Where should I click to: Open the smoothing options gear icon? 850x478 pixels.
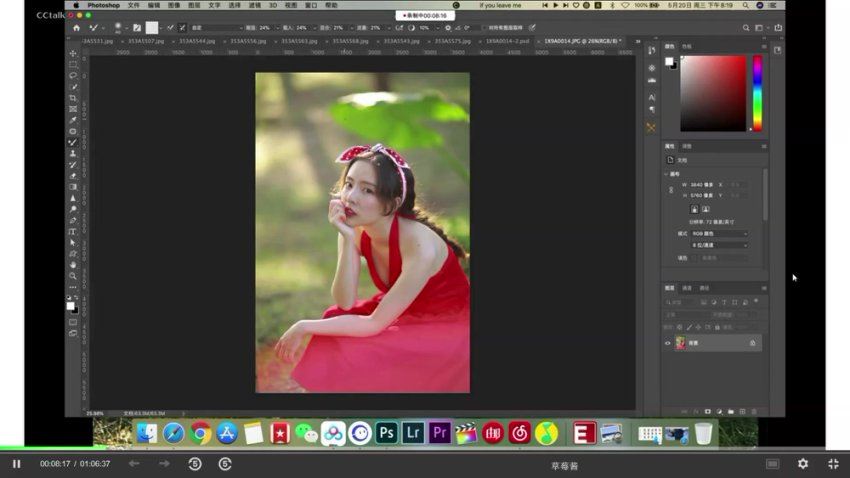[x=448, y=28]
